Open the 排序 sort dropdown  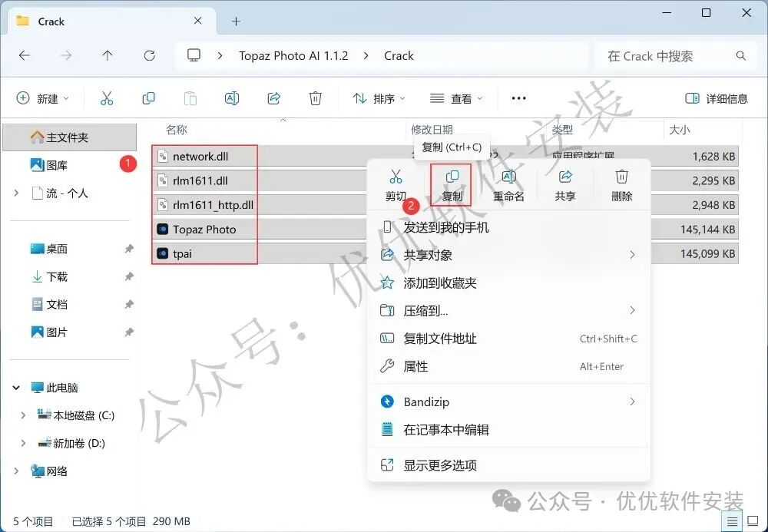pos(379,98)
